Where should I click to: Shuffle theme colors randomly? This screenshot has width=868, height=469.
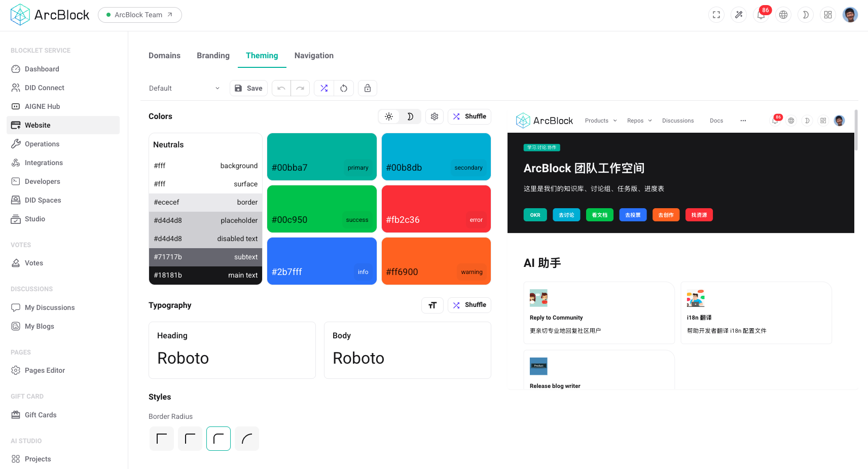[469, 116]
